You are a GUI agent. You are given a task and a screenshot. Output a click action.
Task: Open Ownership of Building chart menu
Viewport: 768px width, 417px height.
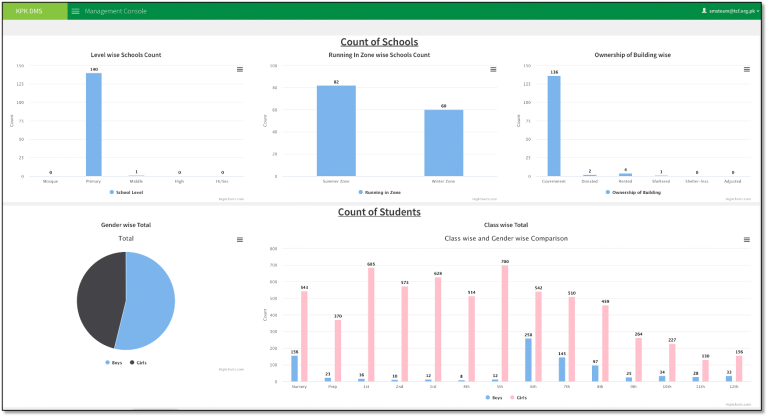(x=746, y=69)
